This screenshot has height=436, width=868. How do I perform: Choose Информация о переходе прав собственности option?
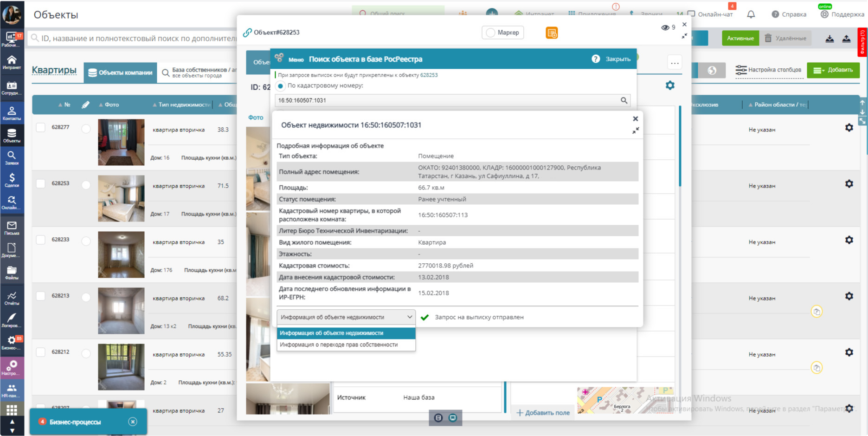point(339,345)
